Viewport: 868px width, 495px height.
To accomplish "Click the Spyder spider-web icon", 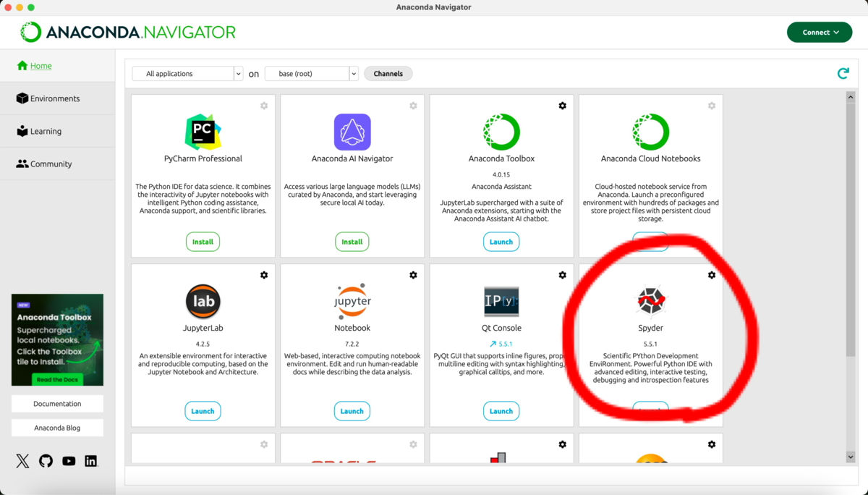I will pyautogui.click(x=650, y=301).
